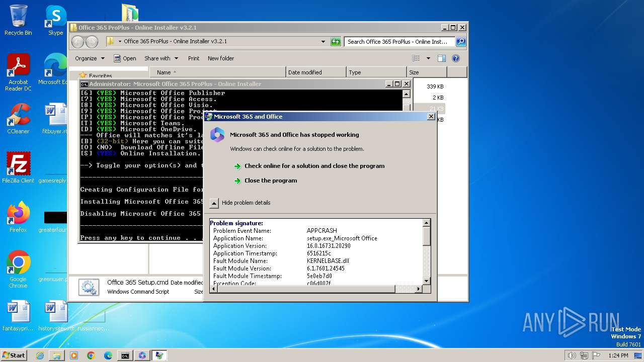Click the volume icon in system tray
Viewport: 644px width, 362px height.
click(572, 355)
